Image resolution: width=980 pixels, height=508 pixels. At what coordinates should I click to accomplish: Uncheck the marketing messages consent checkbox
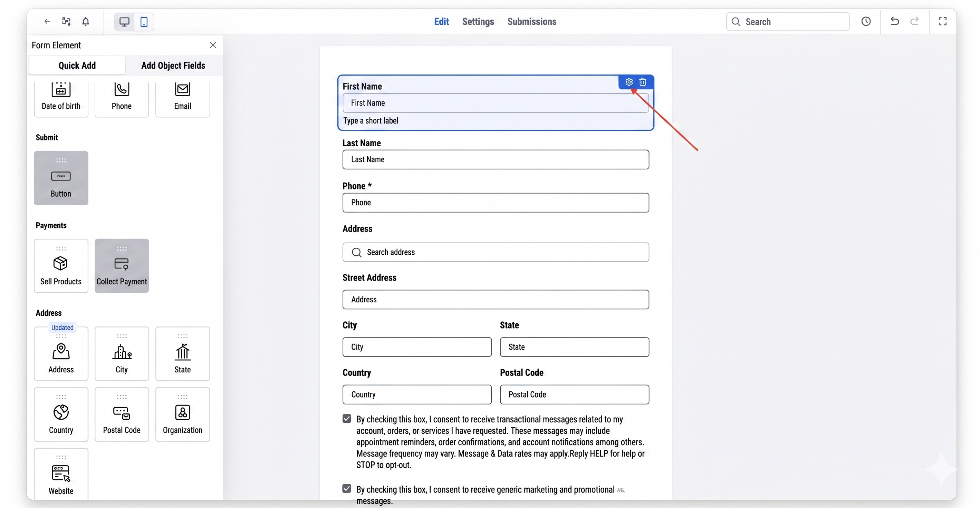tap(346, 488)
